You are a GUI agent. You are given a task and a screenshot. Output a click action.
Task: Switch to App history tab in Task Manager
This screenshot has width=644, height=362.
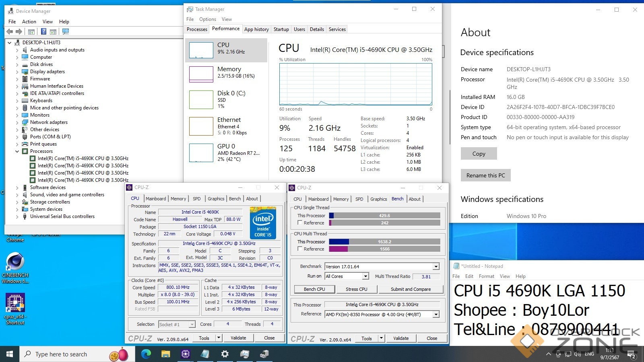click(x=256, y=29)
